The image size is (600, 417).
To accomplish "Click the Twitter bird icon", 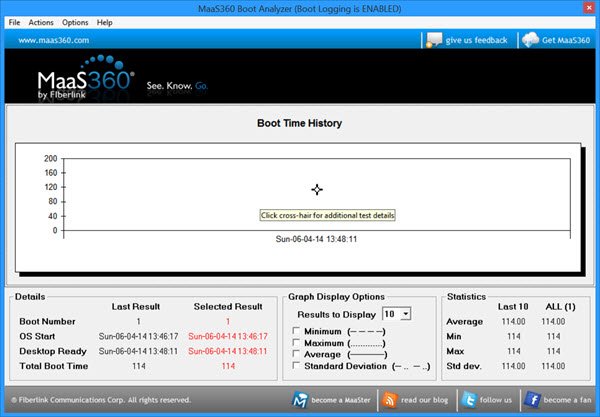I will (469, 400).
